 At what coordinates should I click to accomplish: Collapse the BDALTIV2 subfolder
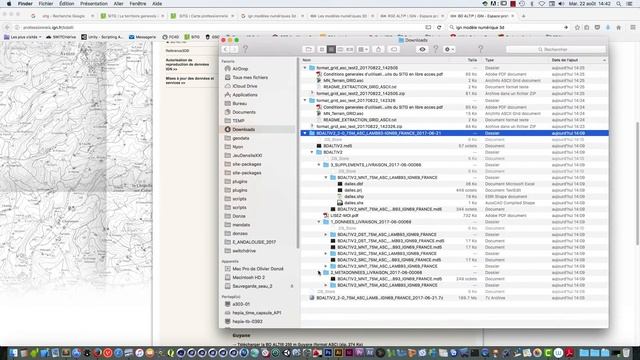click(x=312, y=152)
